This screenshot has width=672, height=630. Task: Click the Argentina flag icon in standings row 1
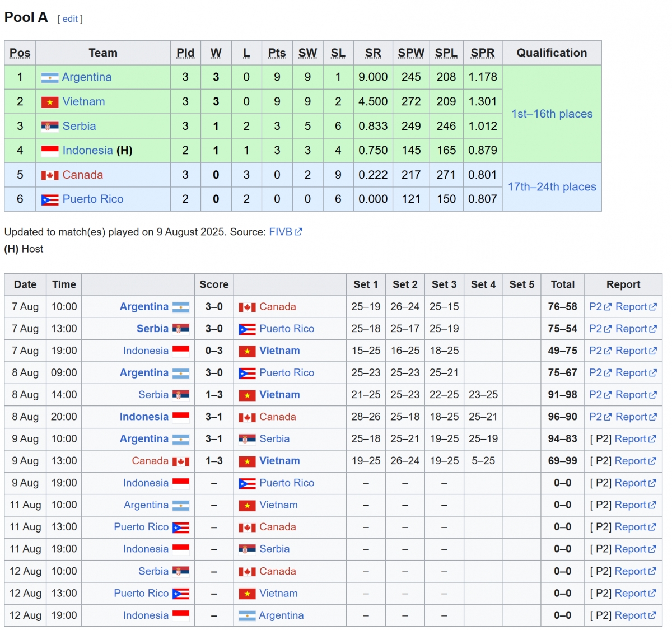(49, 77)
